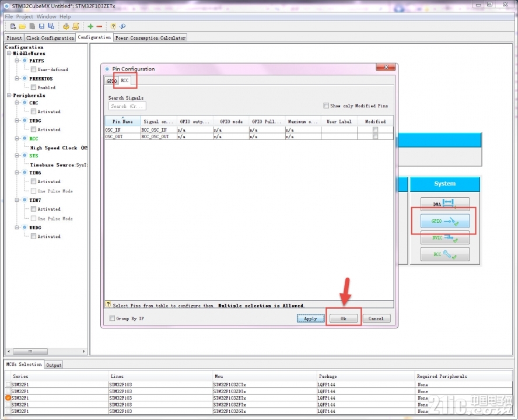The height and width of the screenshot is (420, 518).
Task: Collapse the RCC tree node
Action: (x=17, y=138)
